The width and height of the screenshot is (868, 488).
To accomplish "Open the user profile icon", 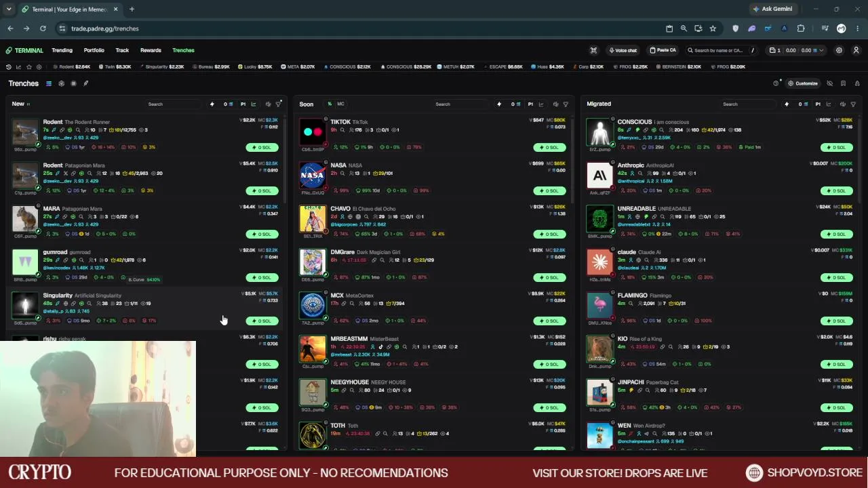I will tap(856, 50).
